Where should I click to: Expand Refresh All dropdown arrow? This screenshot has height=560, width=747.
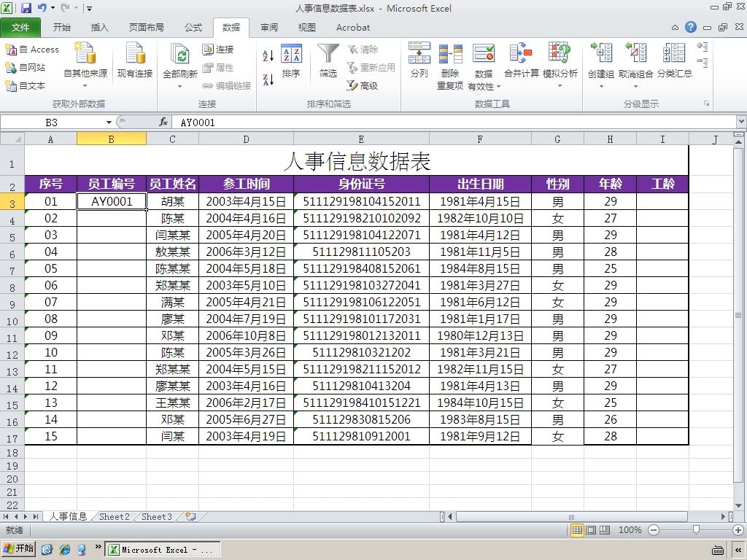[x=180, y=86]
